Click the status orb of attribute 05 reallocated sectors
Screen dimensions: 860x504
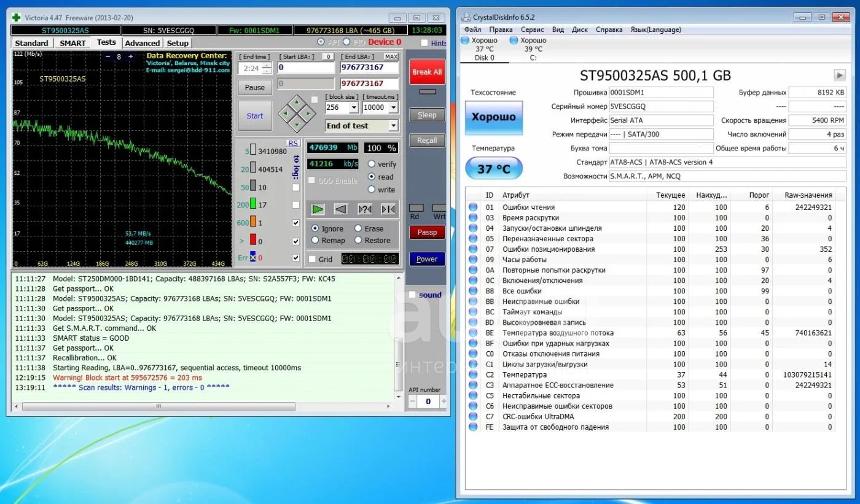point(473,239)
